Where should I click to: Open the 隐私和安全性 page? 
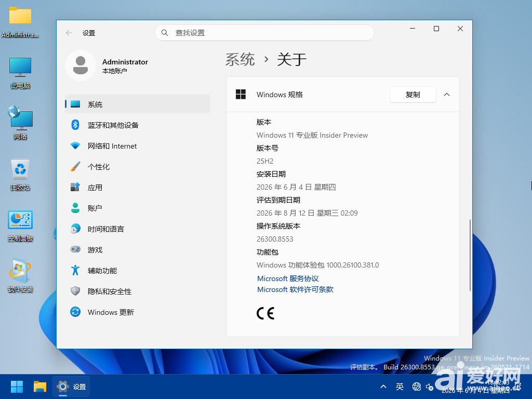[137, 291]
